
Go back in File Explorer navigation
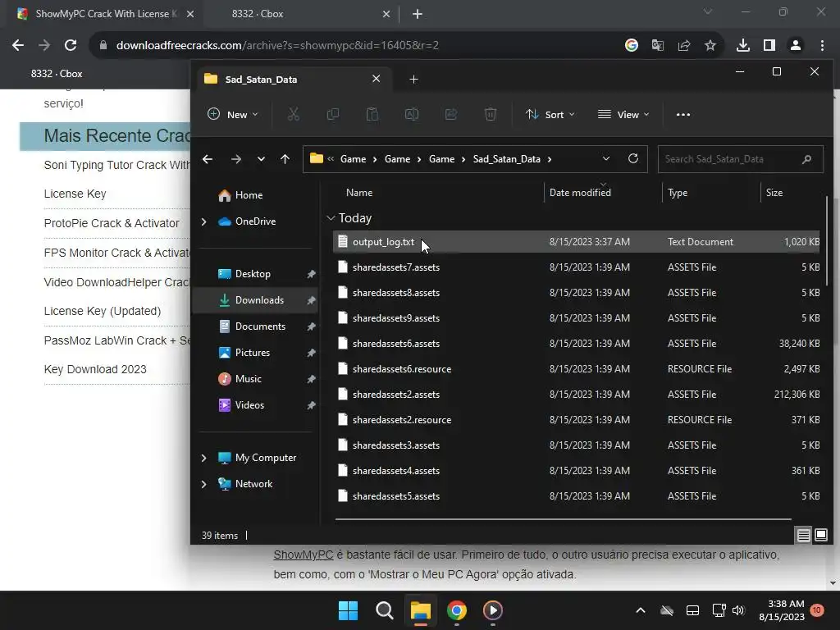(208, 159)
